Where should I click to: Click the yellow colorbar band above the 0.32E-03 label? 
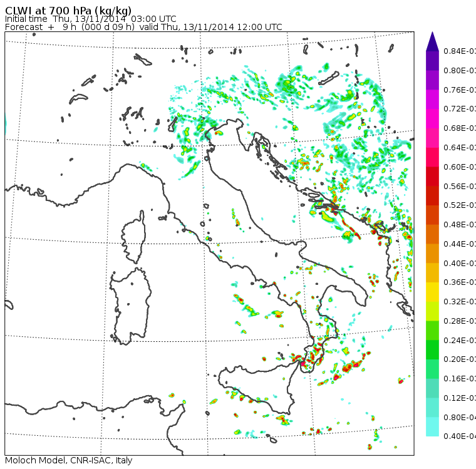coord(432,292)
